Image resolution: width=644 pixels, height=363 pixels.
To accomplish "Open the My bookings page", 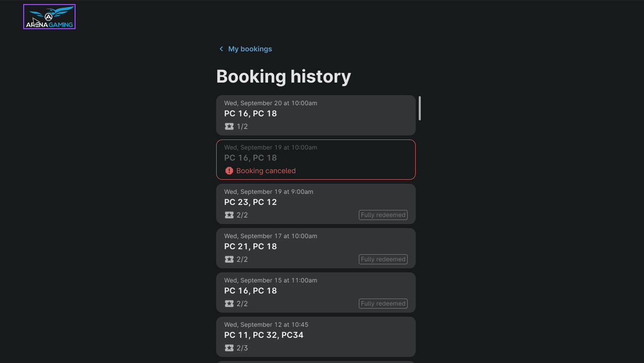I will (x=249, y=49).
